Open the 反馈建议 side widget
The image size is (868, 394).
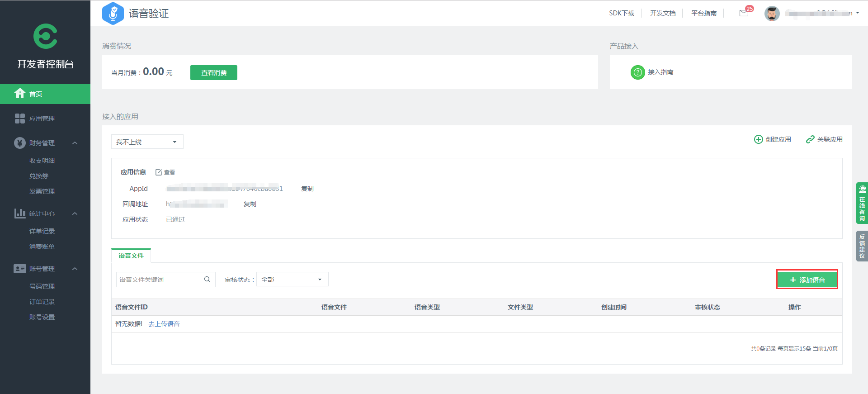tap(862, 246)
